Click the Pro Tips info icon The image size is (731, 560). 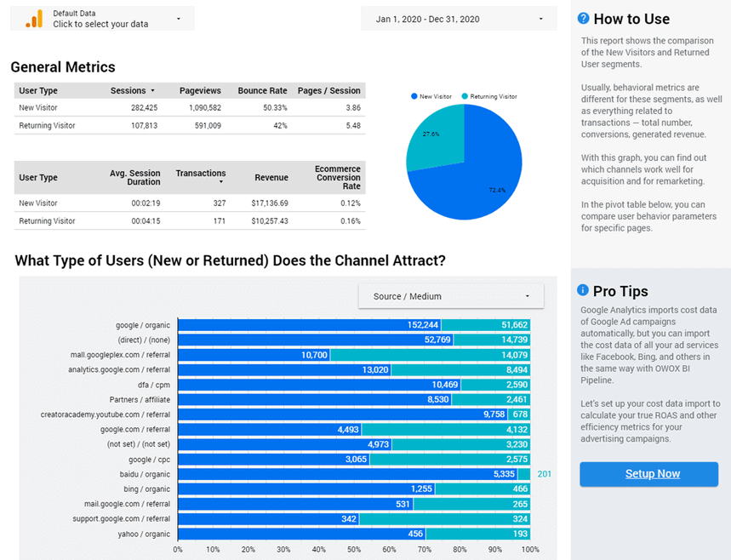583,290
